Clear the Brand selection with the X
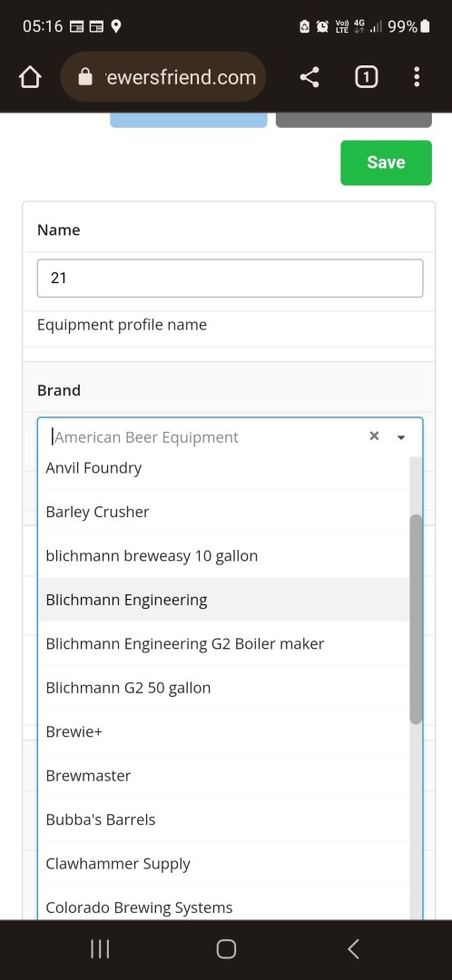This screenshot has height=980, width=452. (x=374, y=436)
